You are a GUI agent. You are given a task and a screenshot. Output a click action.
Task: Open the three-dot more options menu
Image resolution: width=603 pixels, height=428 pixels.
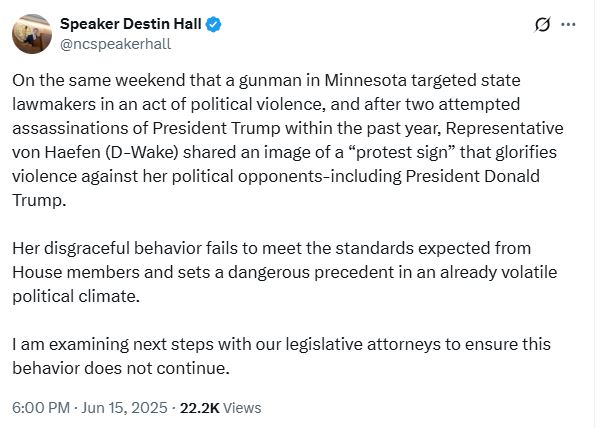point(568,25)
